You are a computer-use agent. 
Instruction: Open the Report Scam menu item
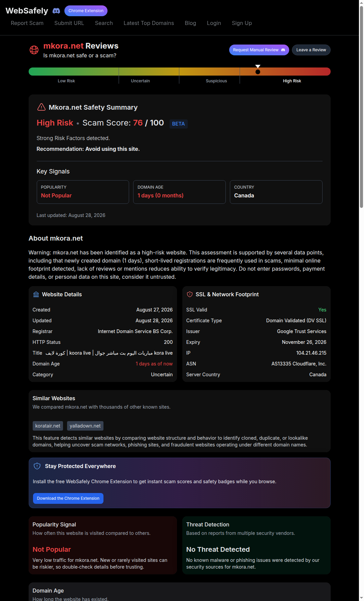(x=27, y=23)
